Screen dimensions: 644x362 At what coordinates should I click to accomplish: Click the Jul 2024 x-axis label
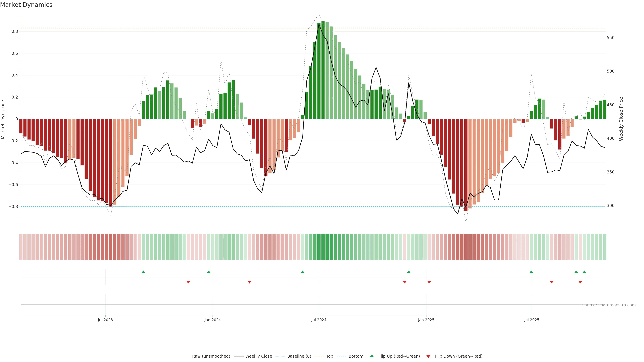click(319, 320)
